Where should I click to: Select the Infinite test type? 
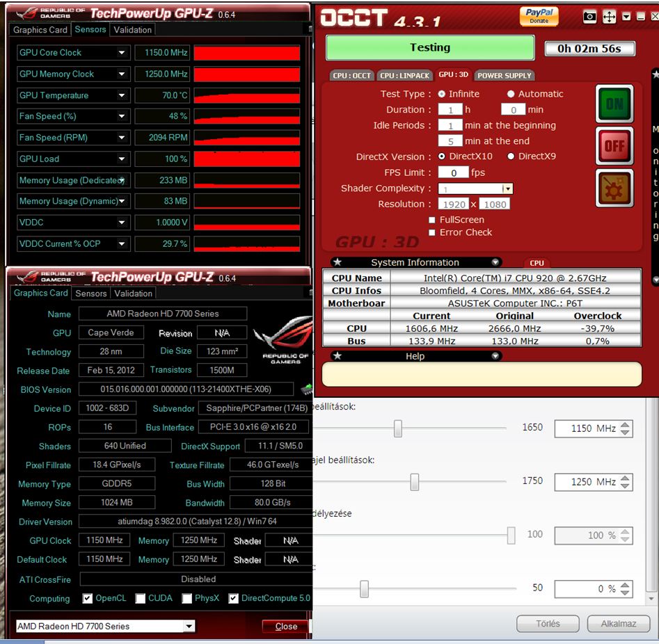pyautogui.click(x=442, y=94)
